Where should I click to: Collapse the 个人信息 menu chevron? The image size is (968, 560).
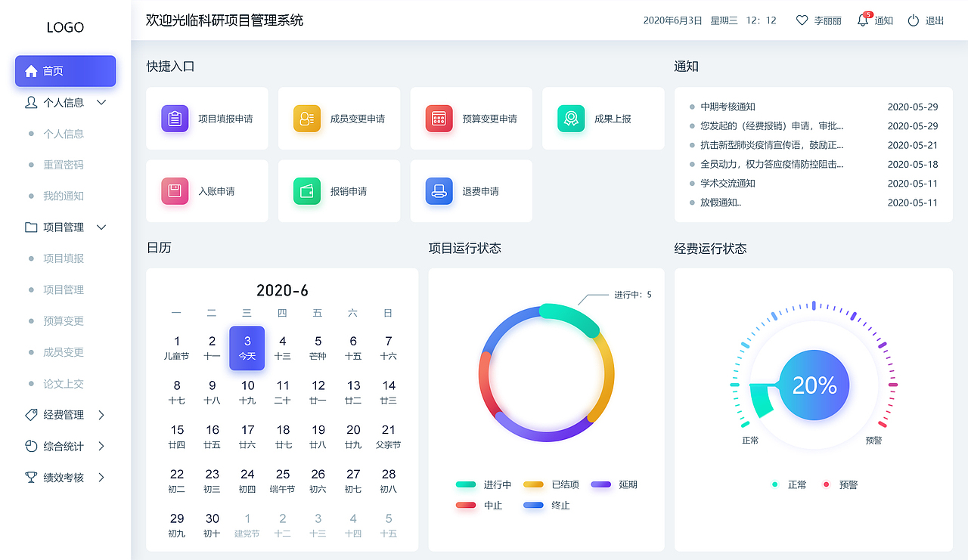pyautogui.click(x=101, y=102)
